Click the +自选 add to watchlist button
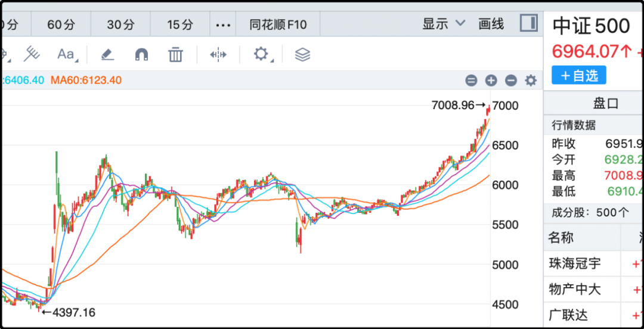This screenshot has width=644, height=329. pos(578,76)
